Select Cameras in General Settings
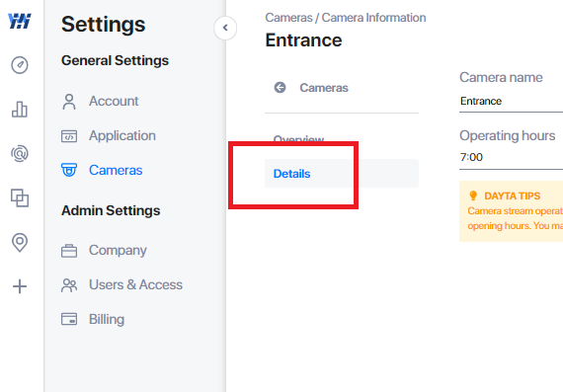563x392 pixels. pyautogui.click(x=102, y=170)
